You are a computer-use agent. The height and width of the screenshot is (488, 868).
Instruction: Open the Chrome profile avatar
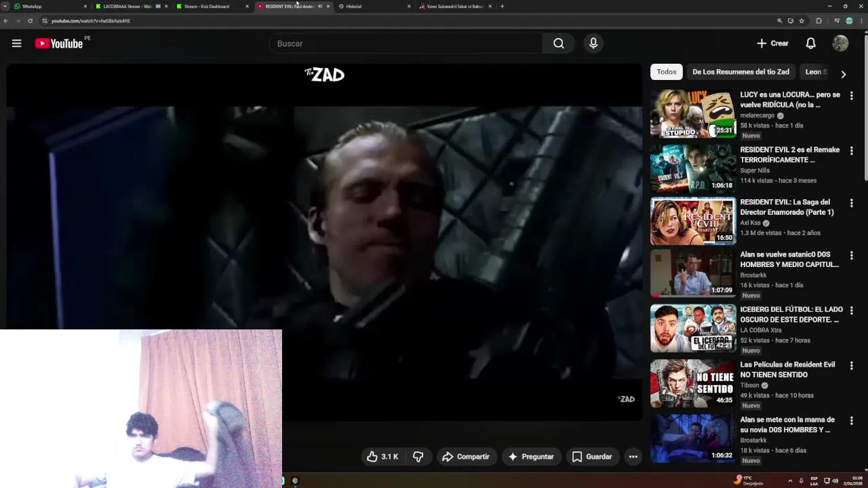(849, 21)
